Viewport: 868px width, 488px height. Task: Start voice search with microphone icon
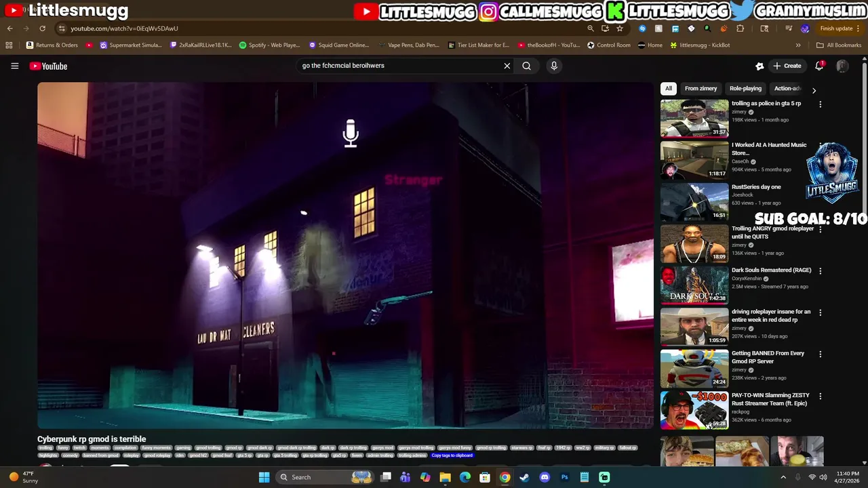[x=554, y=66]
